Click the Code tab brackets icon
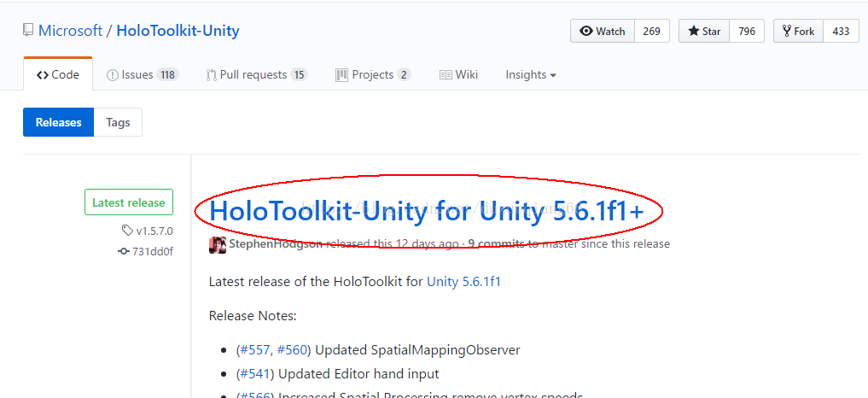The image size is (868, 398). 43,75
